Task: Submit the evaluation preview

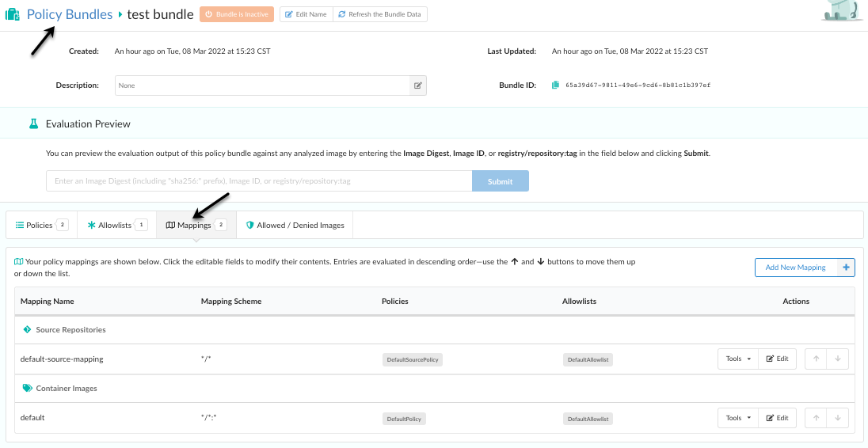Action: tap(500, 181)
